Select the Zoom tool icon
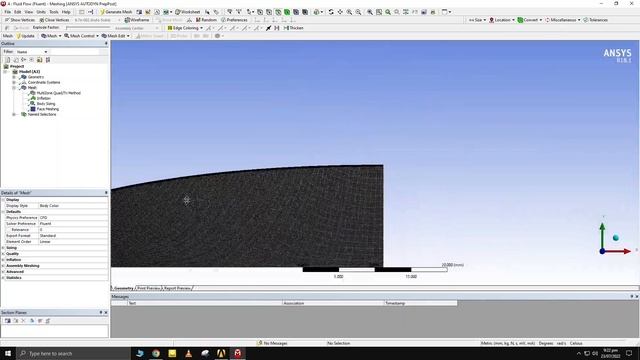 [349, 12]
